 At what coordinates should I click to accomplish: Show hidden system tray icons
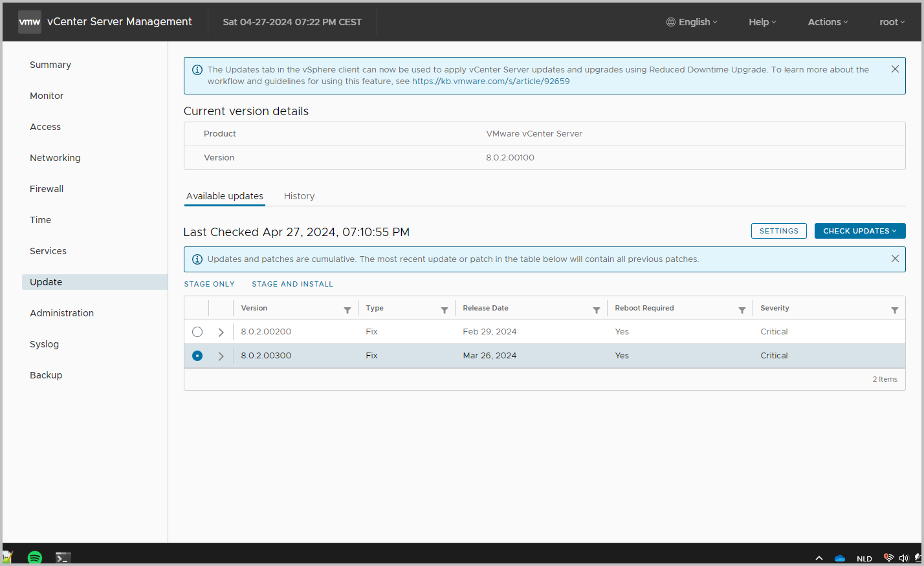(x=819, y=558)
